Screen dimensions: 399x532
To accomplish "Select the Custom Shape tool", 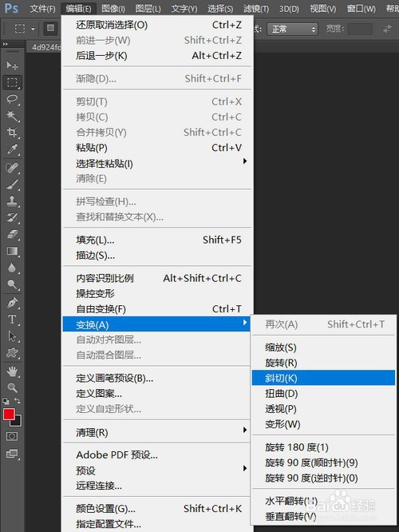I will click(x=12, y=353).
